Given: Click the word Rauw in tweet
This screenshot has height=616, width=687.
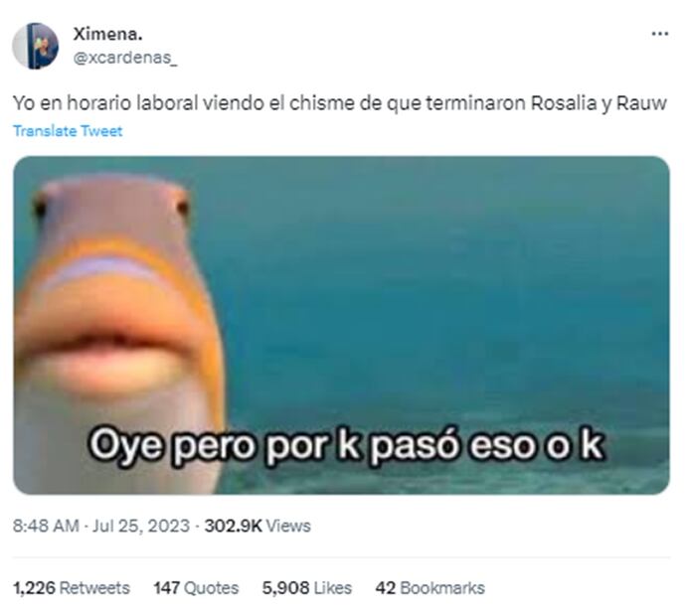Looking at the screenshot, I should coord(641,103).
